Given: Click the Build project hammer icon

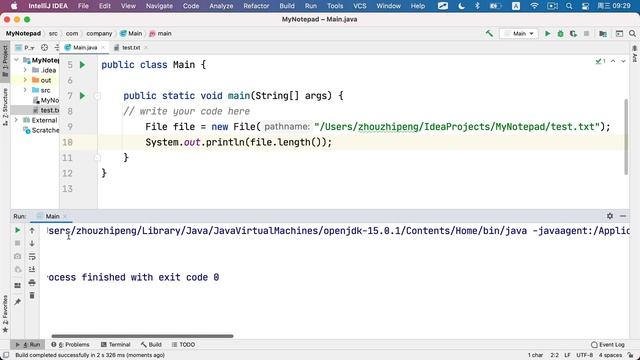Looking at the screenshot, I should click(x=489, y=33).
